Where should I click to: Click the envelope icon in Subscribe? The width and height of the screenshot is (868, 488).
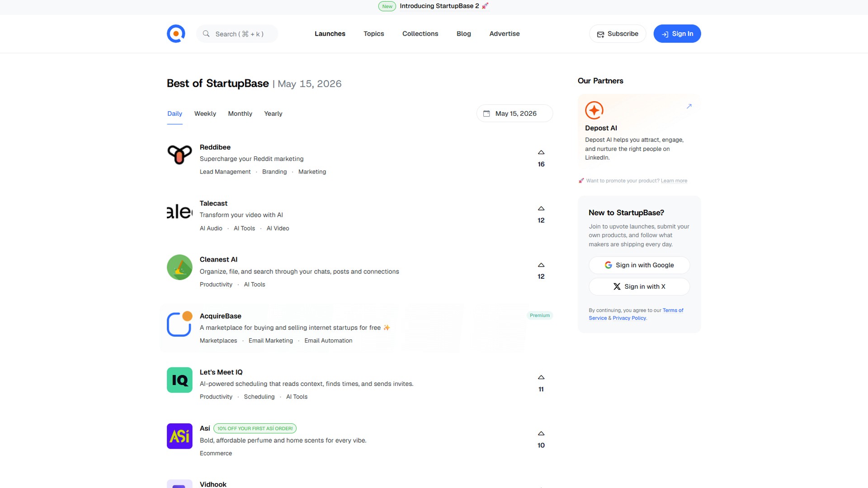[600, 34]
